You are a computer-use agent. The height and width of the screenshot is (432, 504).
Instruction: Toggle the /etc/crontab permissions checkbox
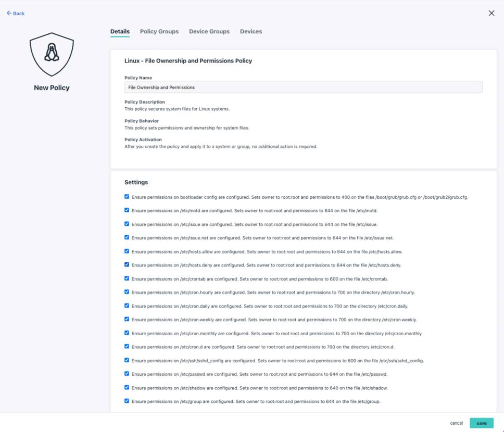click(127, 279)
